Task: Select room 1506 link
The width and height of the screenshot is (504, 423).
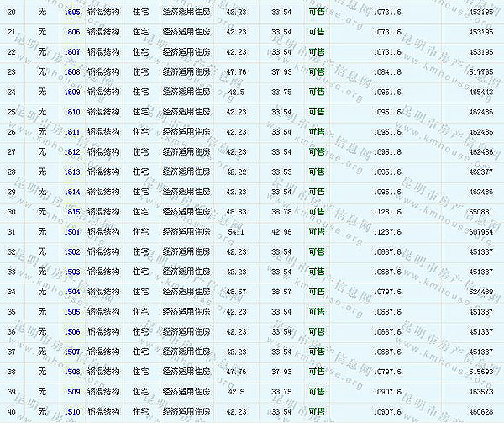Action: (72, 331)
